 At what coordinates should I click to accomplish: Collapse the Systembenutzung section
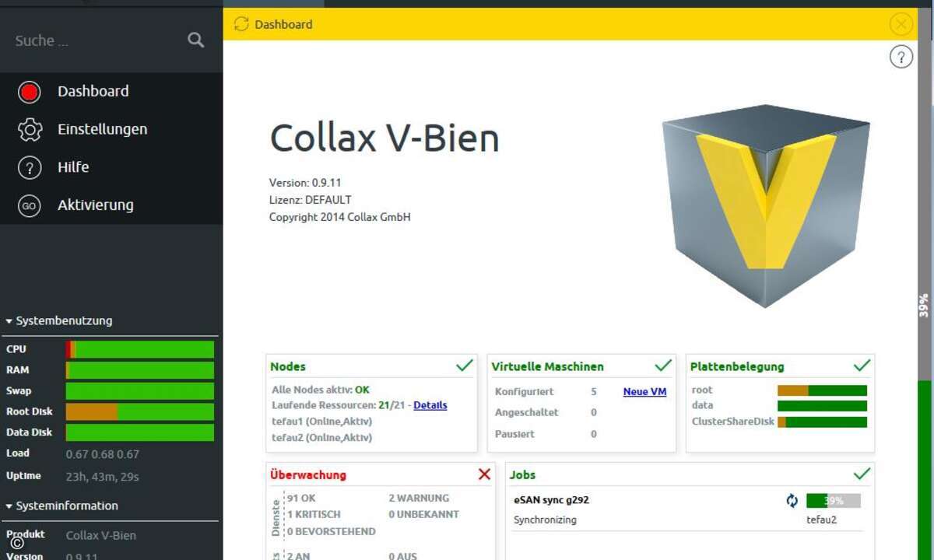[x=60, y=320]
